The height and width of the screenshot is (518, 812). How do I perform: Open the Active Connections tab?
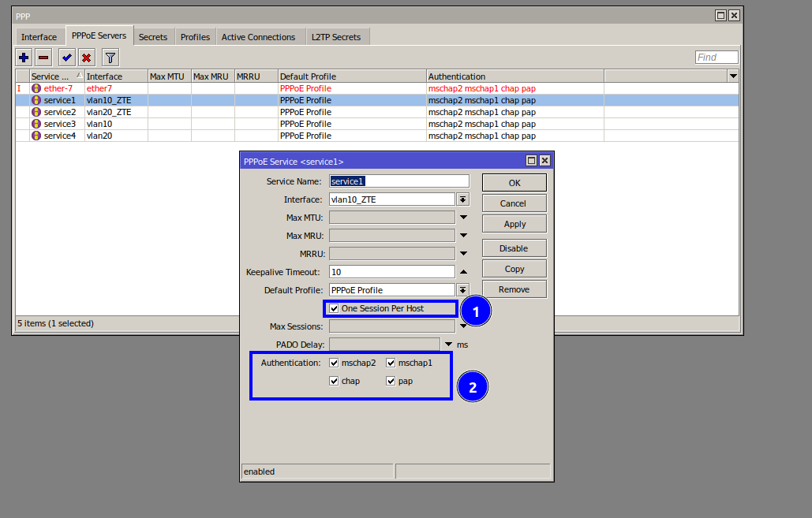tap(258, 37)
